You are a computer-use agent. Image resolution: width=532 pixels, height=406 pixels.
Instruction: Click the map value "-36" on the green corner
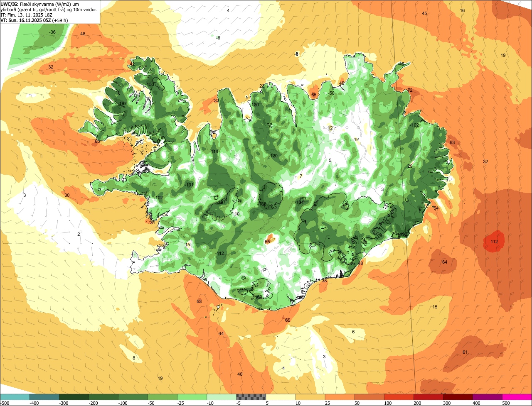[x=52, y=32]
